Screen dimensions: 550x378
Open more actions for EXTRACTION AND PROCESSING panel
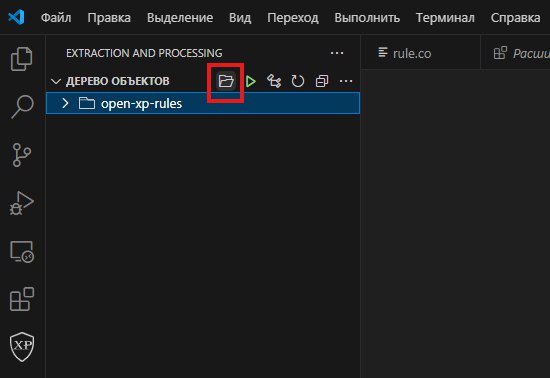coord(337,53)
